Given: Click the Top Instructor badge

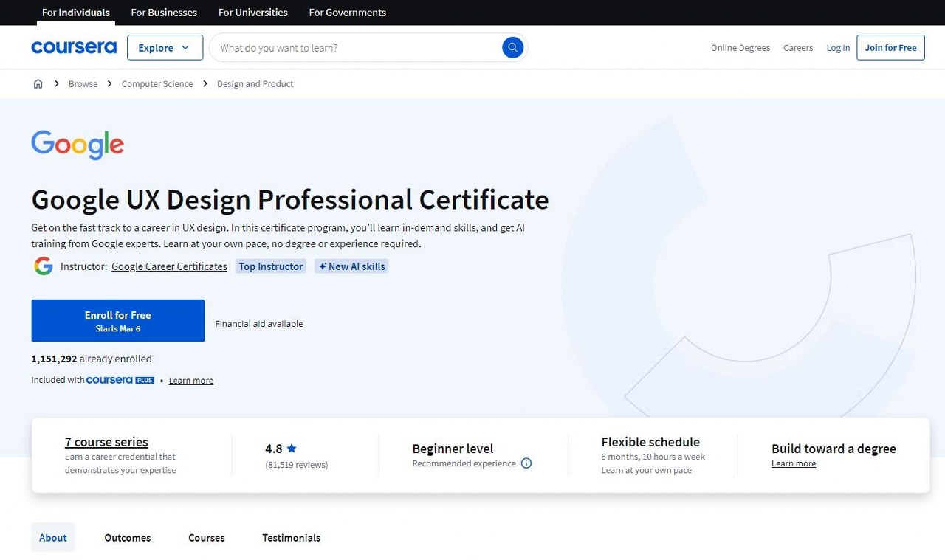Looking at the screenshot, I should click(x=271, y=266).
